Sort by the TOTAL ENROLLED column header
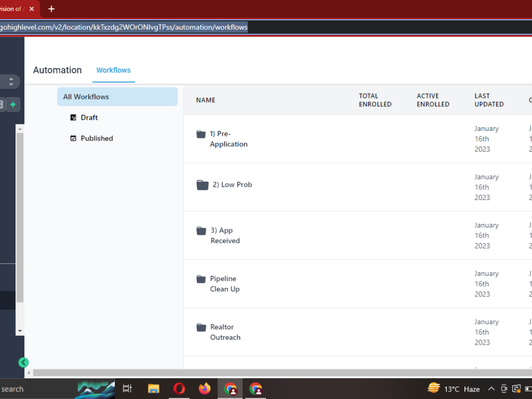 [x=375, y=100]
